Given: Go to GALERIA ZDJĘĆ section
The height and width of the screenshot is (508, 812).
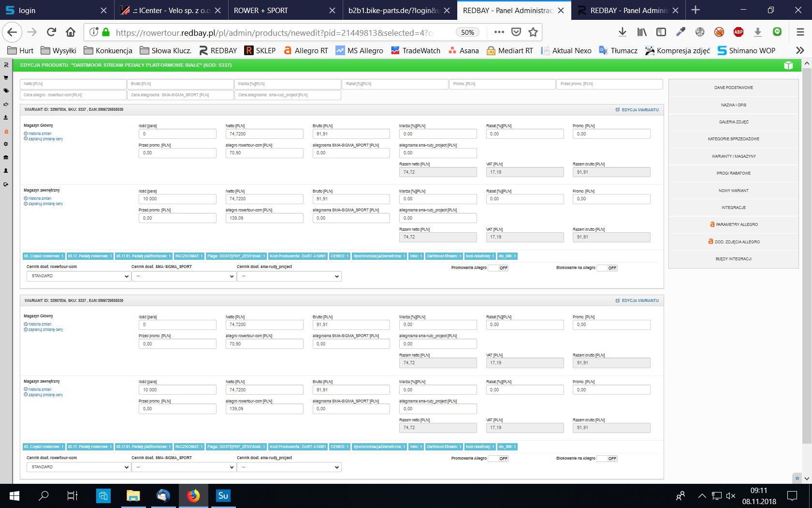Looking at the screenshot, I should [x=733, y=122].
